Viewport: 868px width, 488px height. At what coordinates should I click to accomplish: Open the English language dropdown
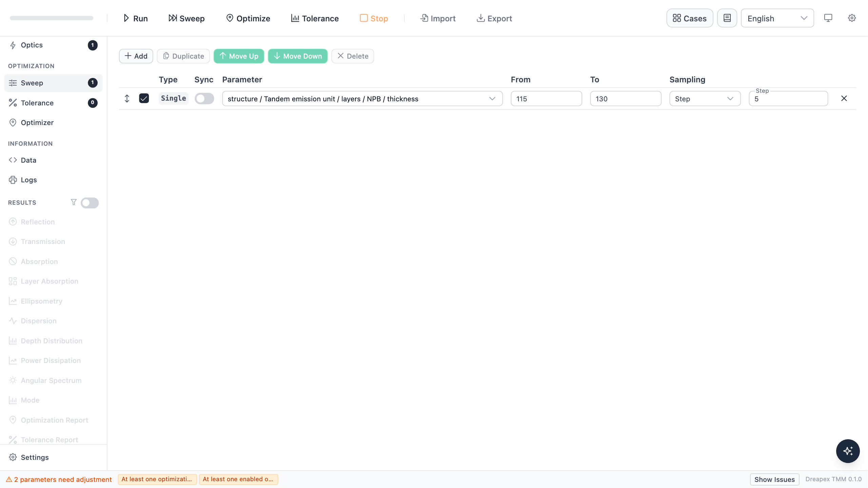[x=777, y=18]
